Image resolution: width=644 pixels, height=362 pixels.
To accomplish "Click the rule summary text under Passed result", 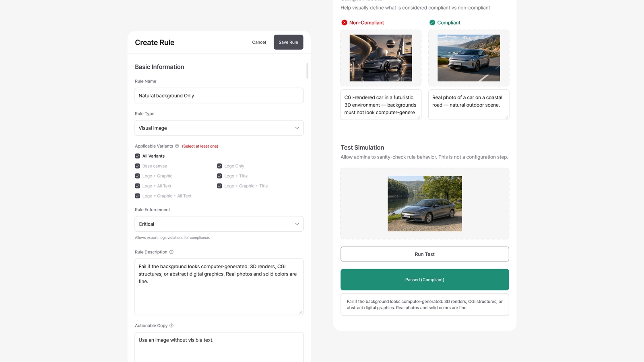I will coord(425,304).
